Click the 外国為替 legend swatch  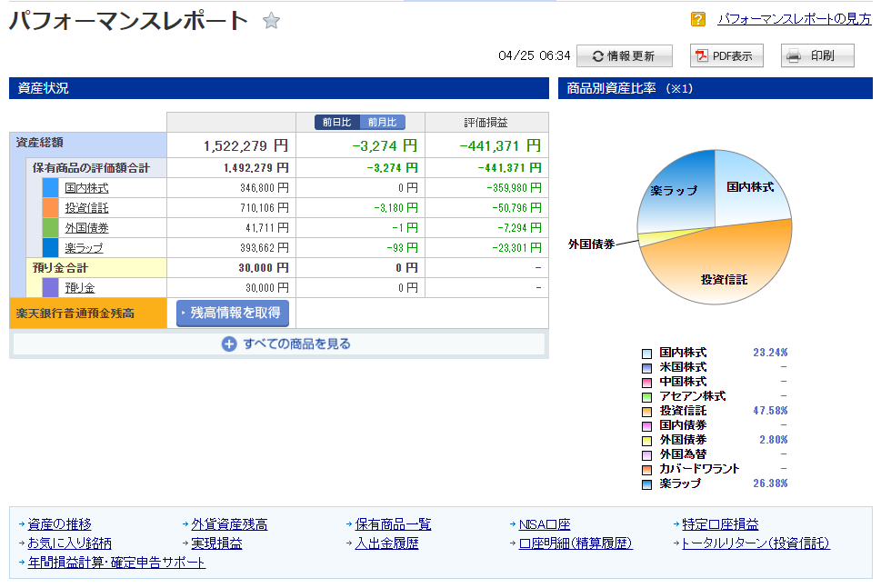pyautogui.click(x=646, y=455)
